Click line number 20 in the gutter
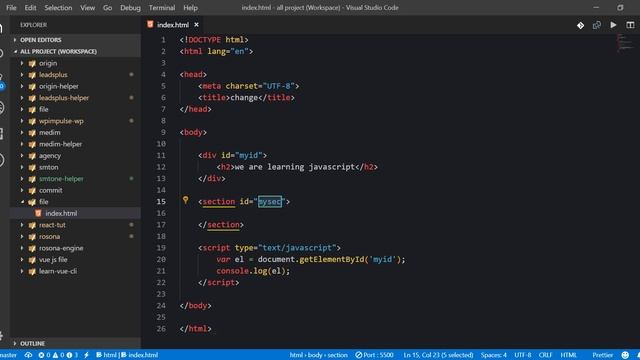Image resolution: width=640 pixels, height=360 pixels. tap(161, 260)
